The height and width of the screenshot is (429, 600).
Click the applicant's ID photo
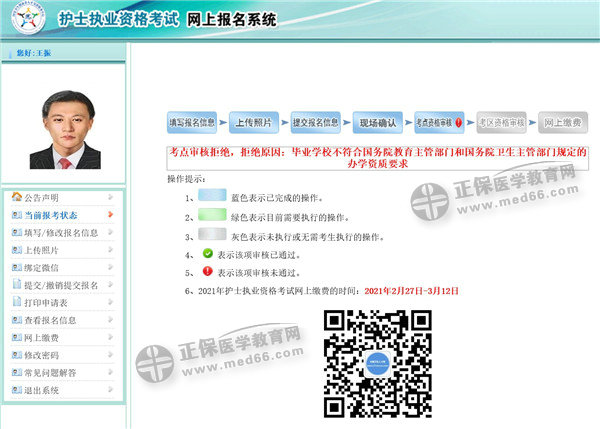pos(64,130)
